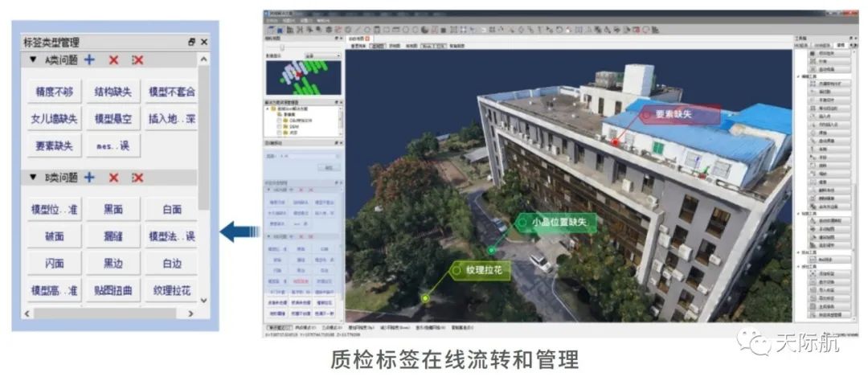Screen dimensions: 868x381
Task: Choose the 模型高..准 tag in enlarged panel
Action: [55, 289]
